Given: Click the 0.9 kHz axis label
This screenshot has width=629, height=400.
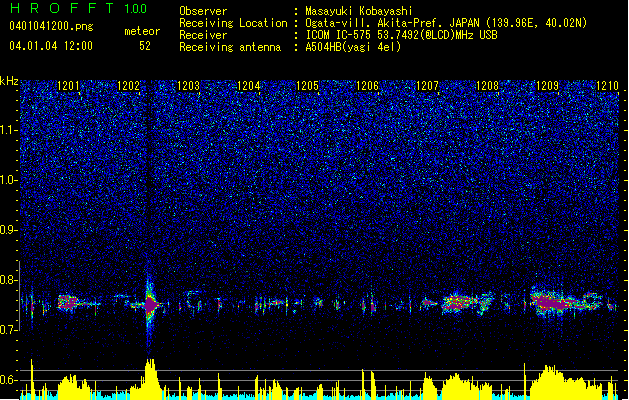Looking at the screenshot, I should pyautogui.click(x=8, y=230).
